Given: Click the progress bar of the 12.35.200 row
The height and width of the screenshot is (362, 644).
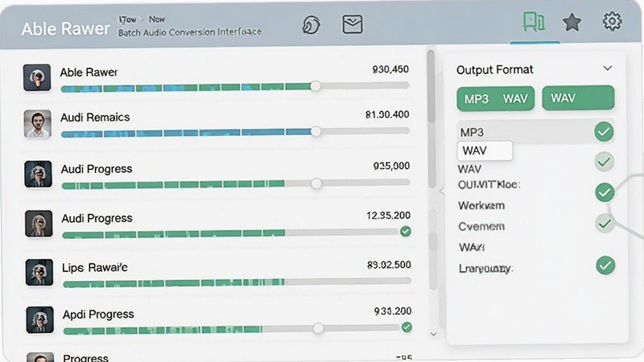Looking at the screenshot, I should pyautogui.click(x=231, y=234).
